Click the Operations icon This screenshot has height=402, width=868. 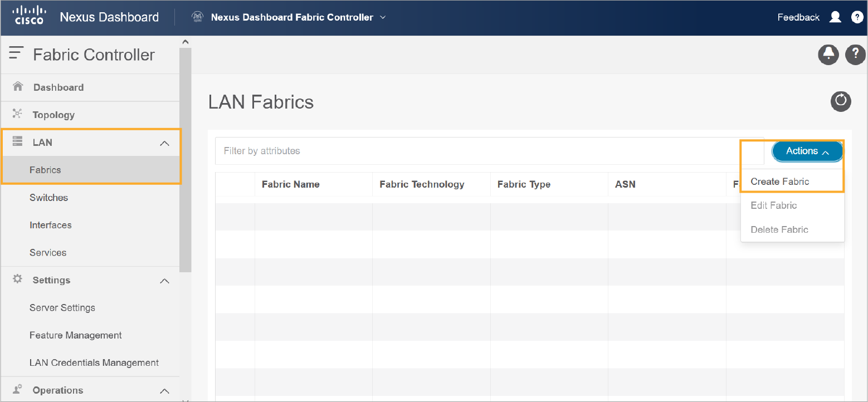pyautogui.click(x=18, y=389)
